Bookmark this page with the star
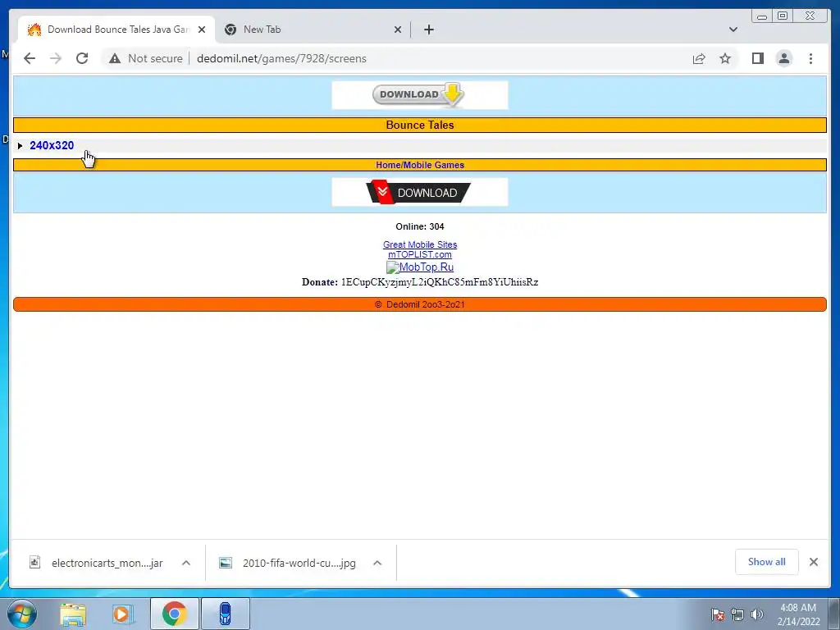 coord(725,58)
